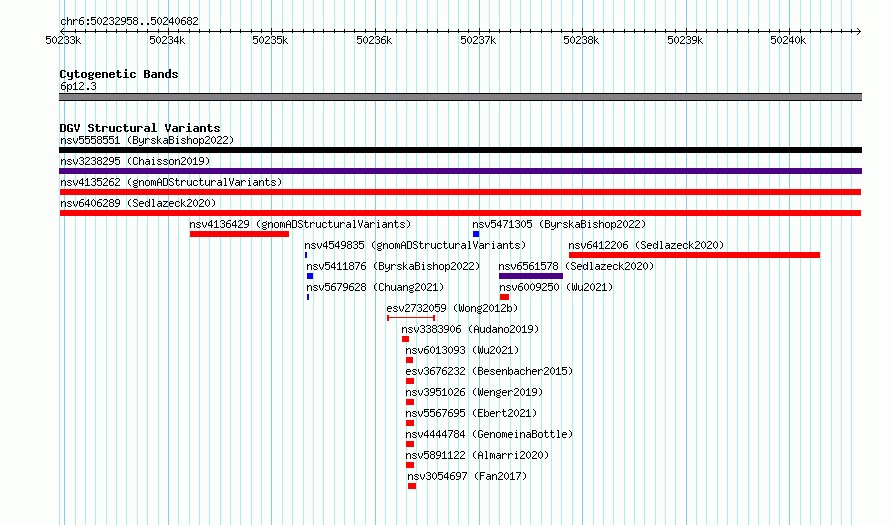The image size is (890, 525).
Task: Open nsv3951026 (Wenger2019) label
Action: [474, 392]
